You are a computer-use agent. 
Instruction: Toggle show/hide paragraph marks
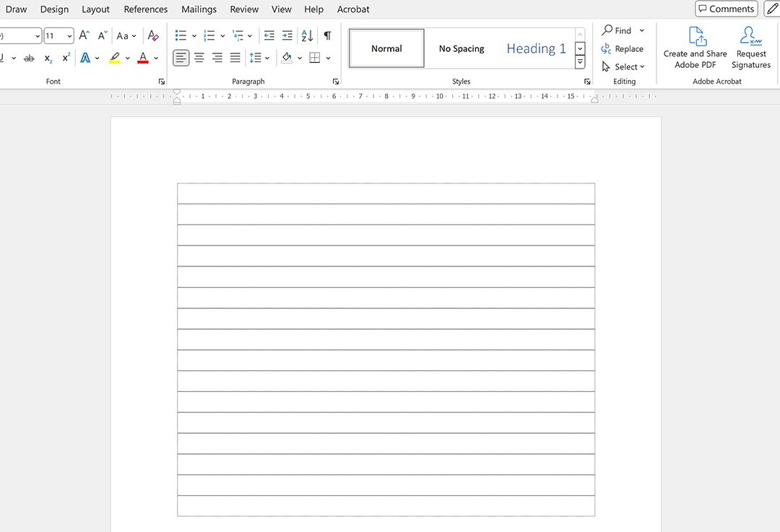click(327, 35)
